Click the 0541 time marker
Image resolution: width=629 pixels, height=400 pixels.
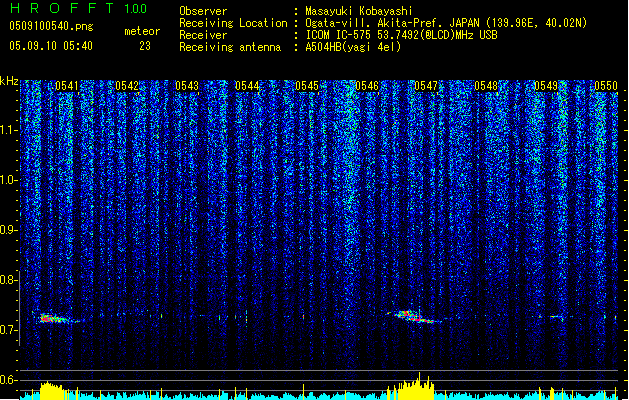tap(67, 86)
